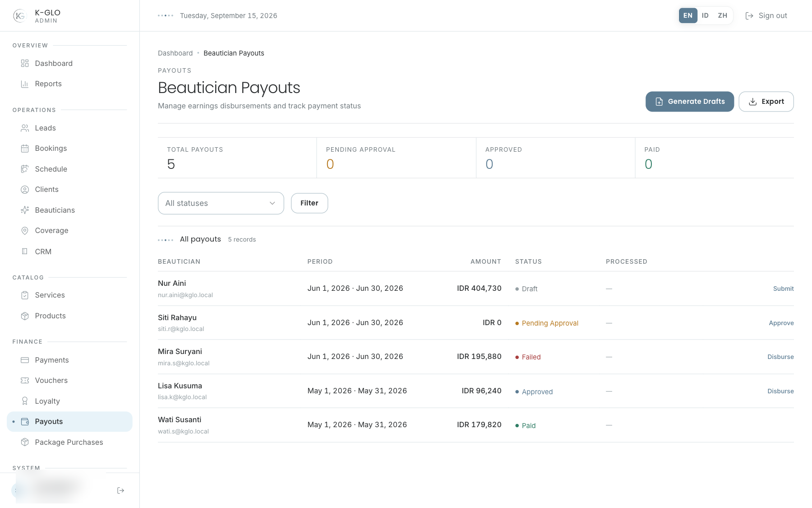Viewport: 812px width, 508px height.
Task: Submit Nur Aini's draft payout
Action: pyautogui.click(x=783, y=289)
